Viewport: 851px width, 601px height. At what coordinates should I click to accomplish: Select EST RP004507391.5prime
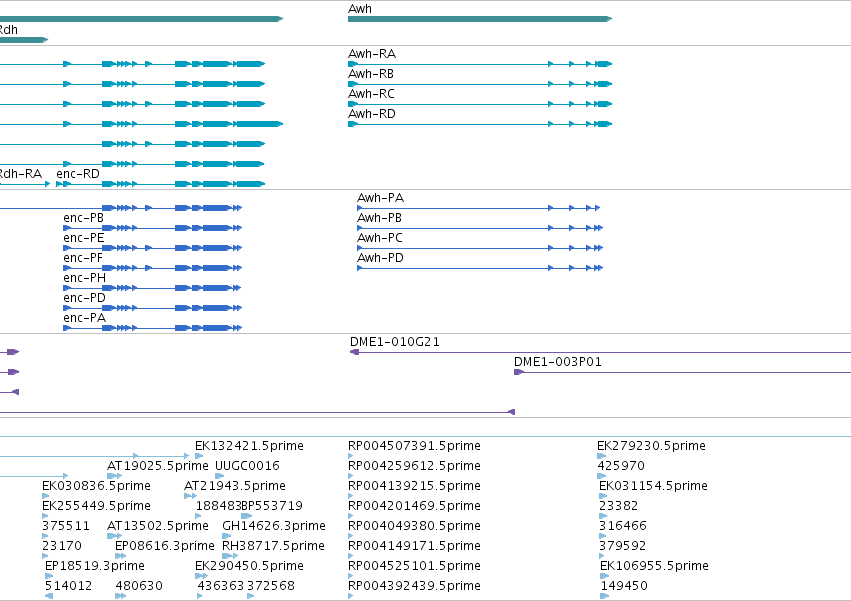415,446
